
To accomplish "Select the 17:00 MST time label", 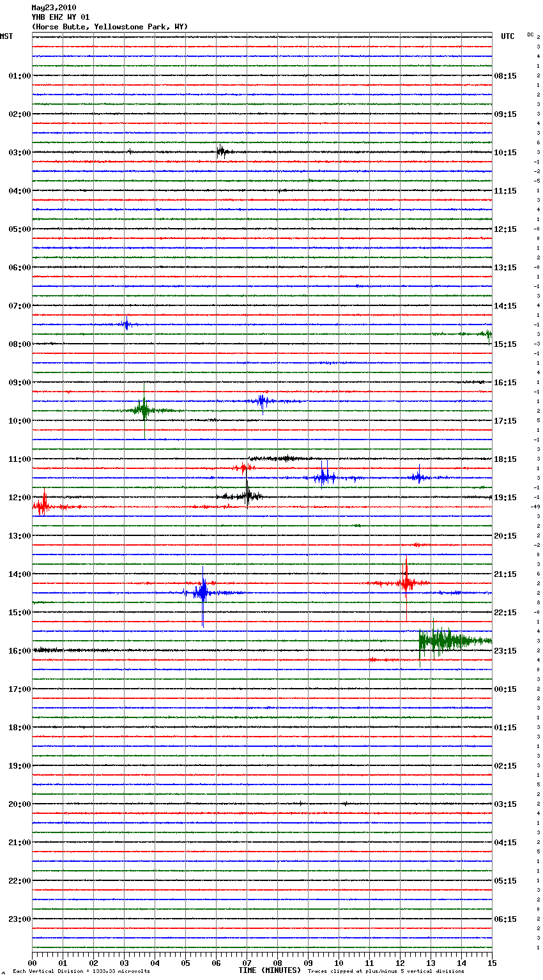I will [x=20, y=689].
